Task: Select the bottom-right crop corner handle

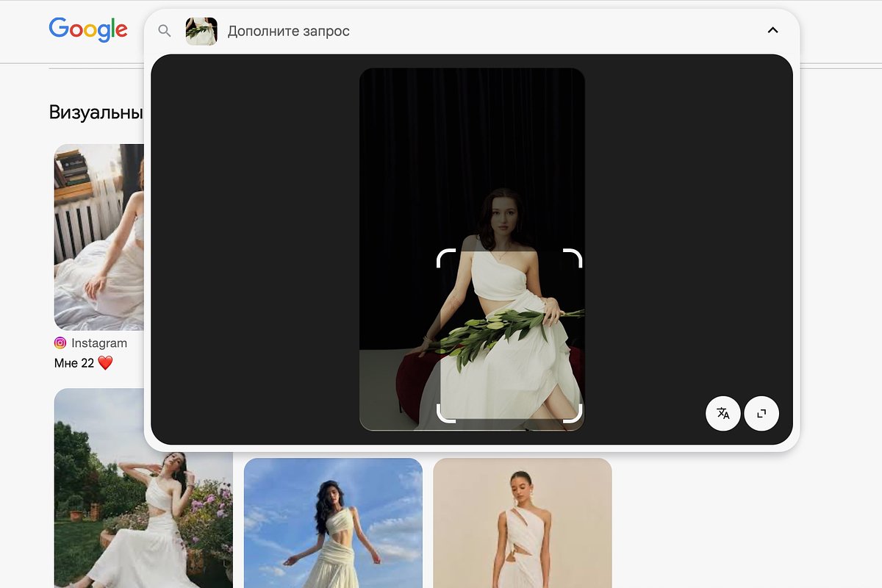Action: tap(573, 414)
